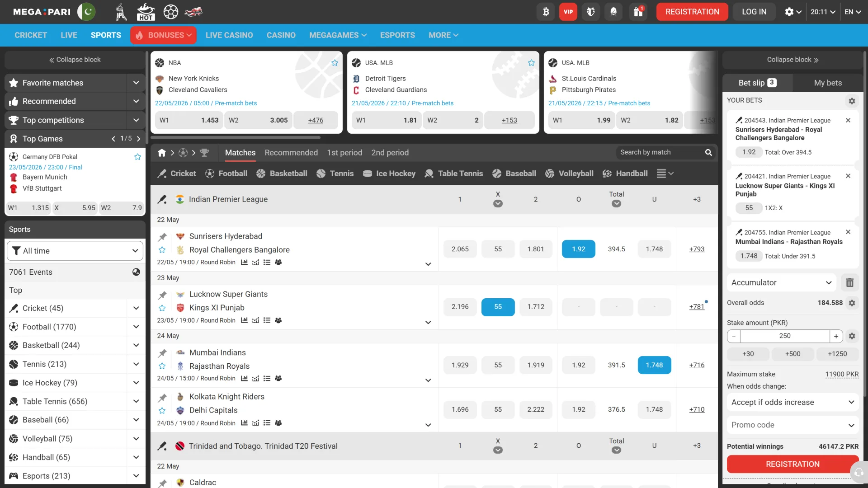Open the Esports menu item
868x488 pixels.
pos(397,35)
